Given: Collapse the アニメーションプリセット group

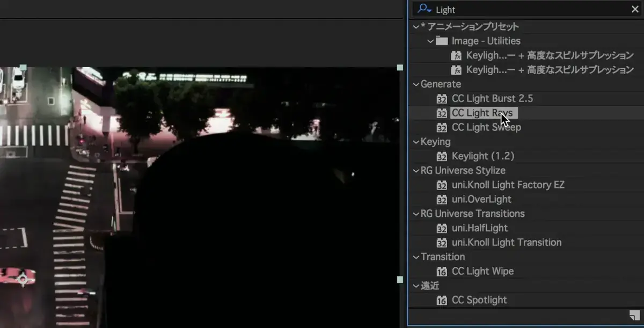Looking at the screenshot, I should click(x=415, y=26).
